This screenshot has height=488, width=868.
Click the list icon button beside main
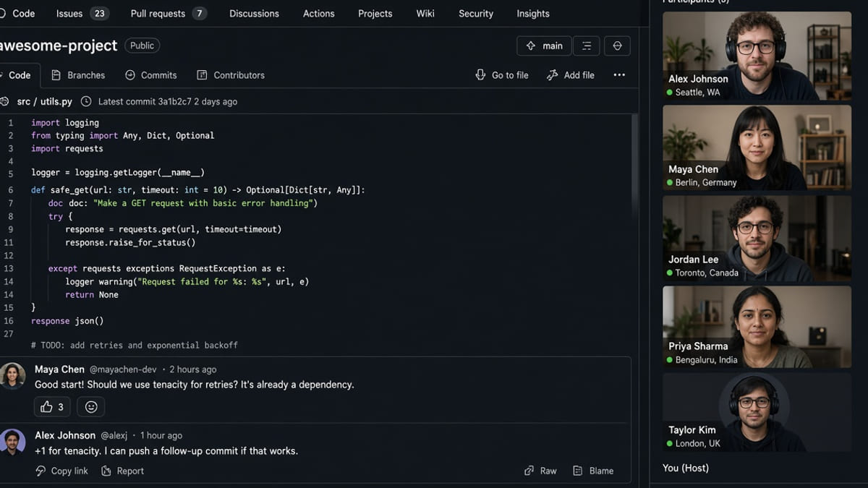pyautogui.click(x=587, y=46)
